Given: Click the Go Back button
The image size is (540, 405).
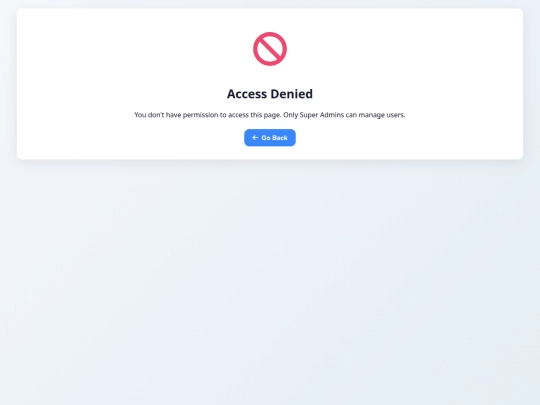Looking at the screenshot, I should 270,138.
